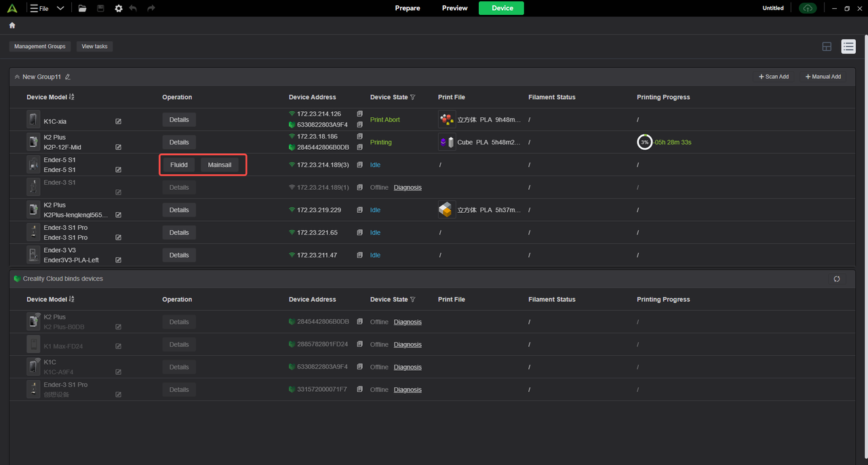Image resolution: width=868 pixels, height=465 pixels.
Task: Open a project with the folder icon
Action: coord(82,8)
